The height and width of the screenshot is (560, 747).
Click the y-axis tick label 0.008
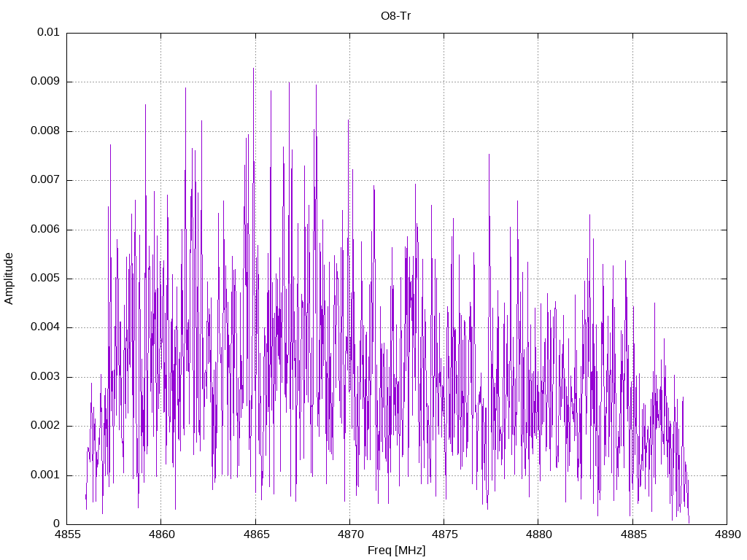click(45, 131)
